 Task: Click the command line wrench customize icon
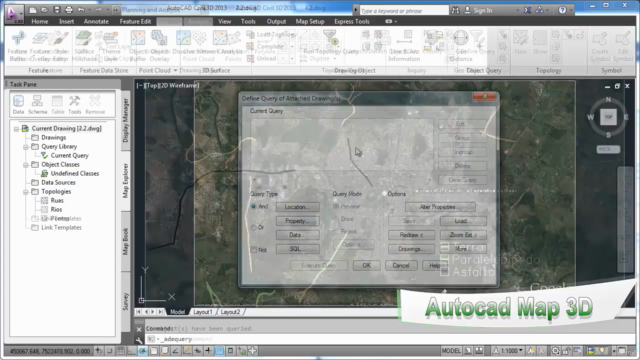click(x=139, y=340)
